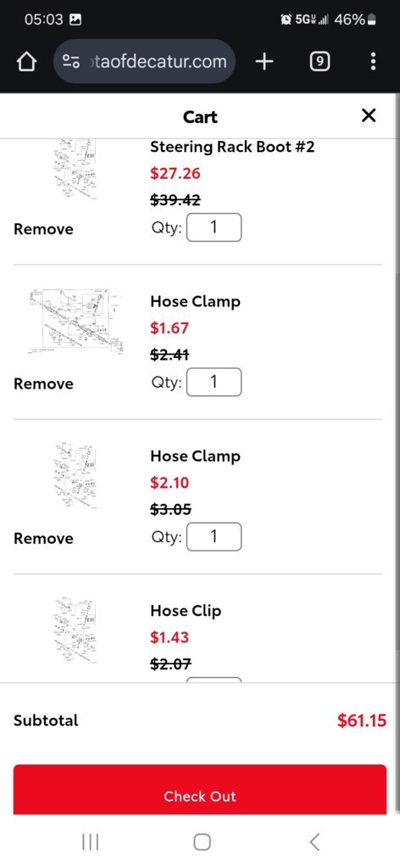
Task: Open the tab switcher showing 9 tabs
Action: pos(319,61)
